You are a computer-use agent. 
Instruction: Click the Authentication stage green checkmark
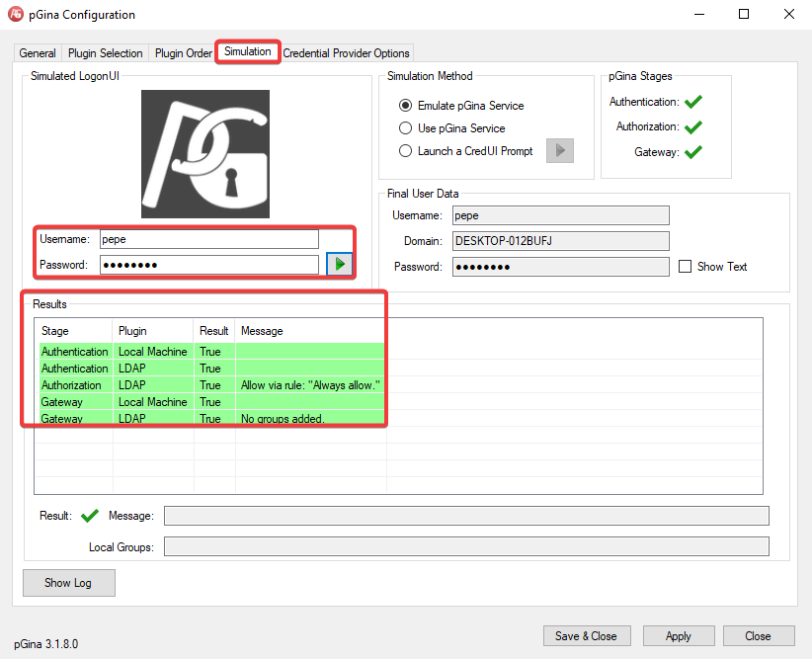tap(692, 102)
